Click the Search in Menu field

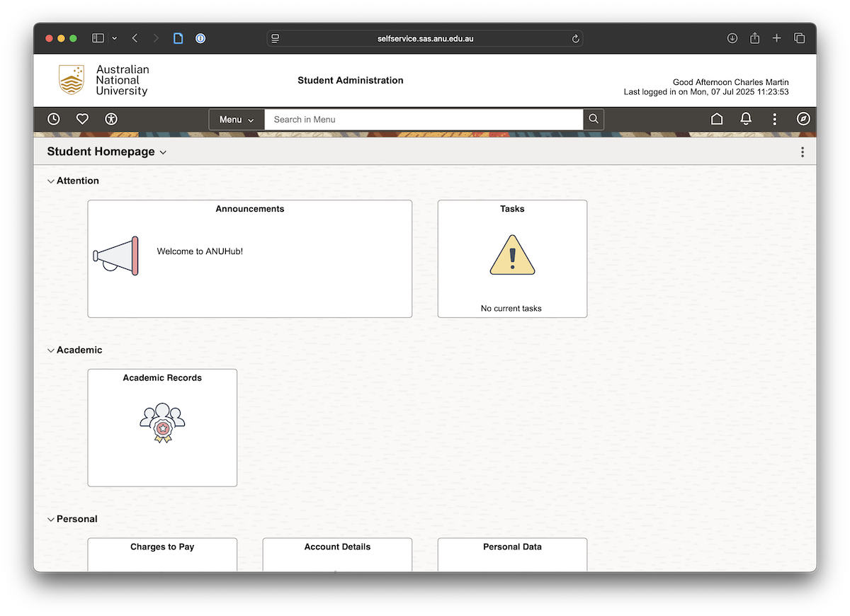425,119
